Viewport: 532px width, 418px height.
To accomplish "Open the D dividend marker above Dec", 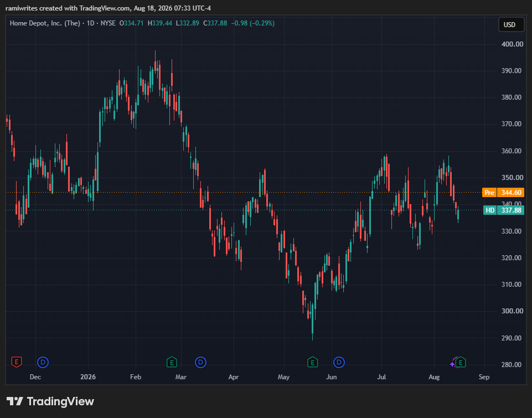I will 43,362.
